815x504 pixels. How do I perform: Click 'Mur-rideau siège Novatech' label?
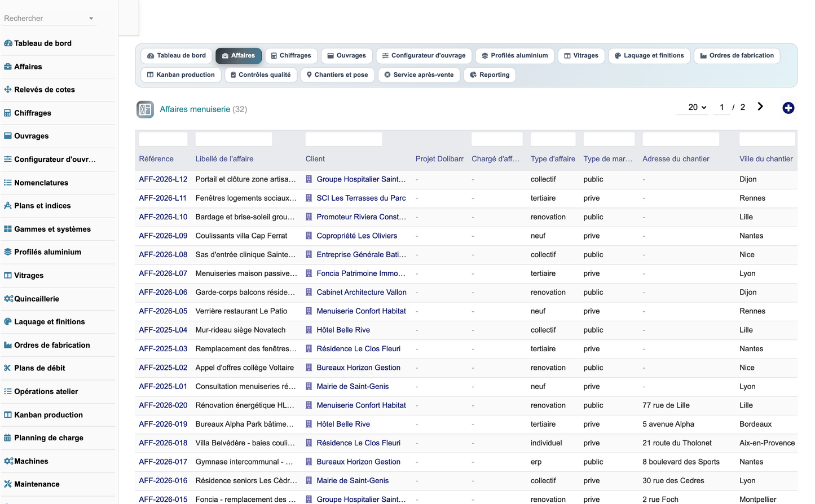click(240, 330)
